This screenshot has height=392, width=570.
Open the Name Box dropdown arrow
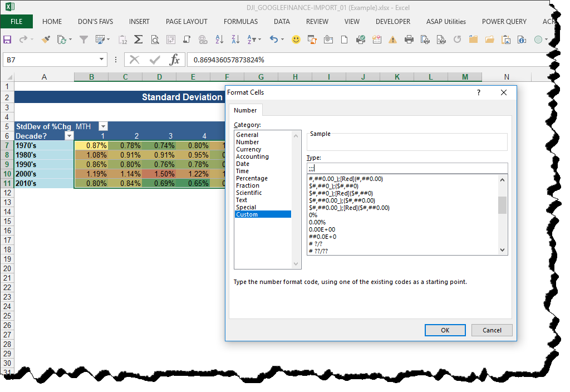[101, 59]
